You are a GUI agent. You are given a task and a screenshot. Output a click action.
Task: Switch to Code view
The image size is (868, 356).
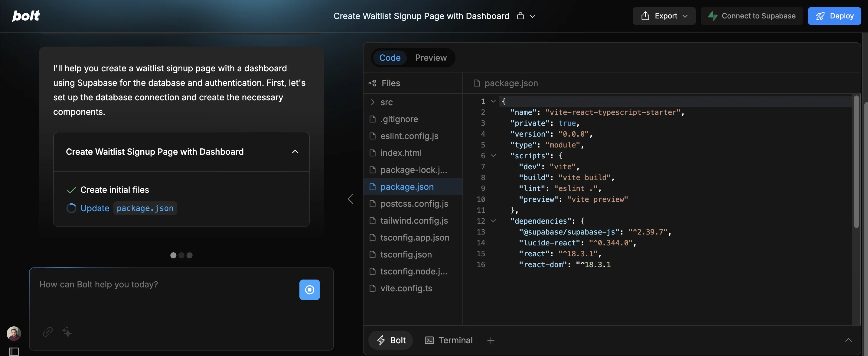(x=390, y=58)
